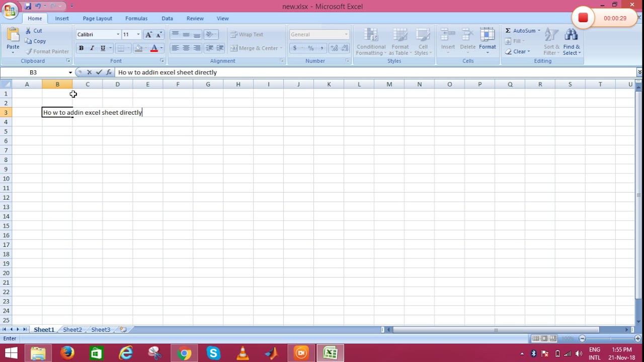Switch to Page Layout ribbon tab

(97, 18)
